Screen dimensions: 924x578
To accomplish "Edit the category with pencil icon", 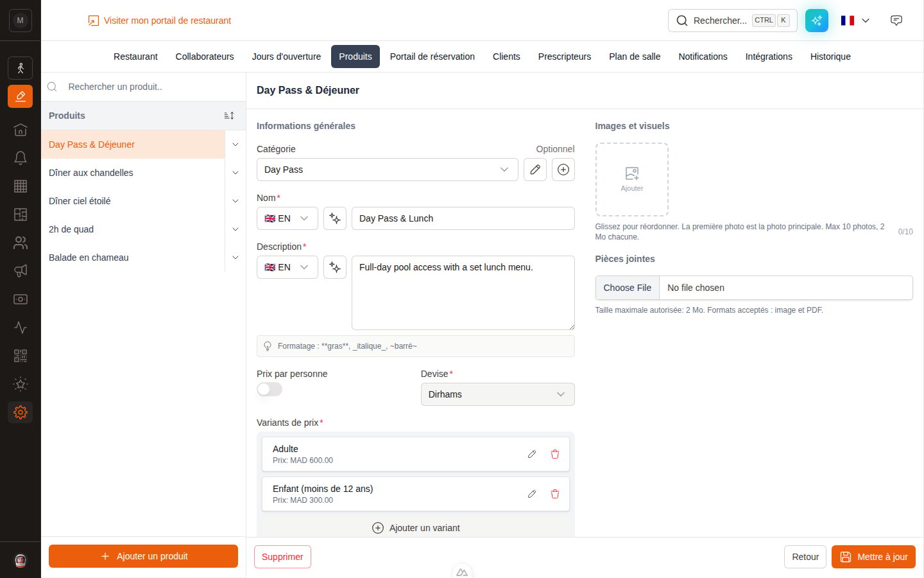I will (535, 170).
